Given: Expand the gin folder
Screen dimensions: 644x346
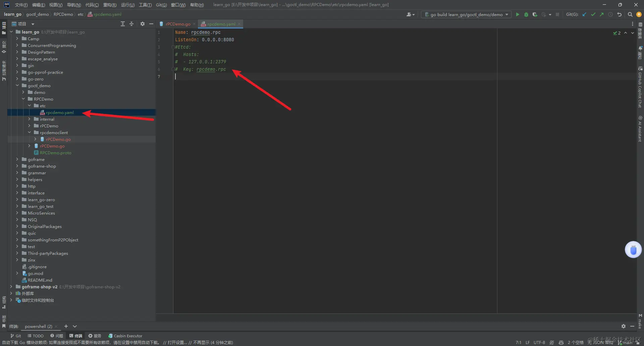Looking at the screenshot, I should coord(17,65).
